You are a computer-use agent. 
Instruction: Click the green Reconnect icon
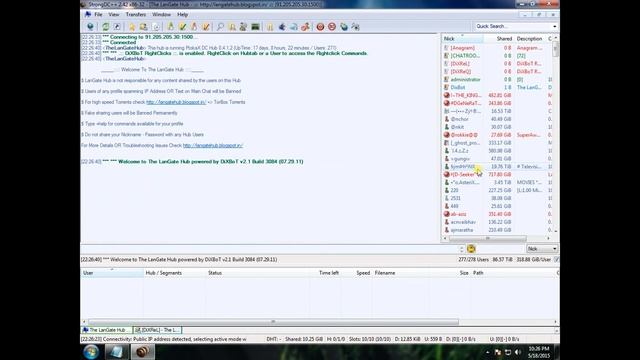coord(105,27)
